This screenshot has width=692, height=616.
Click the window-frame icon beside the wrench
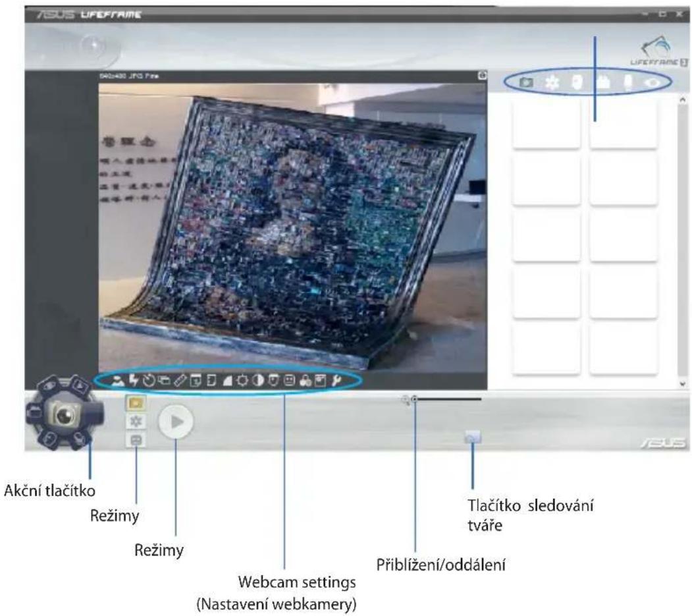click(x=321, y=380)
